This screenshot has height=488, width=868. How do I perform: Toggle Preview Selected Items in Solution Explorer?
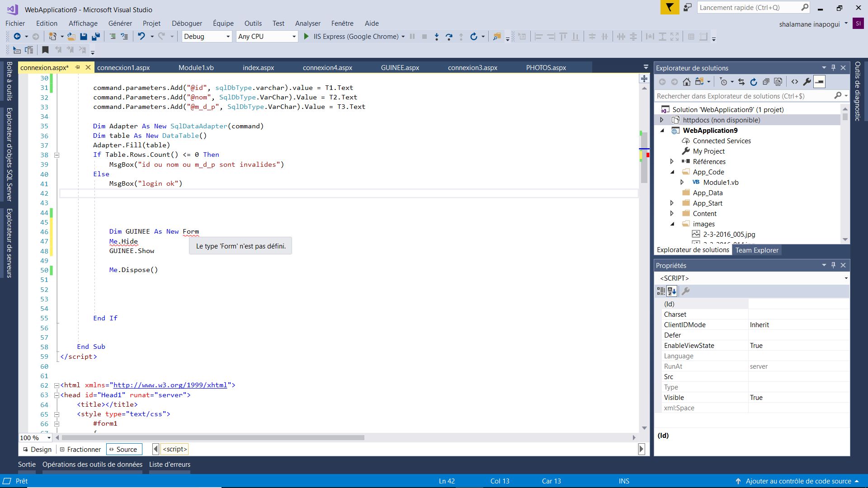819,82
